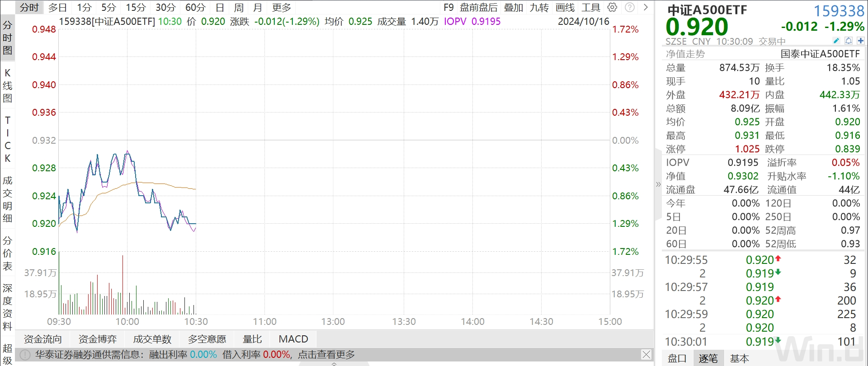Select 量比 indicator tab
The height and width of the screenshot is (366, 868).
[252, 339]
